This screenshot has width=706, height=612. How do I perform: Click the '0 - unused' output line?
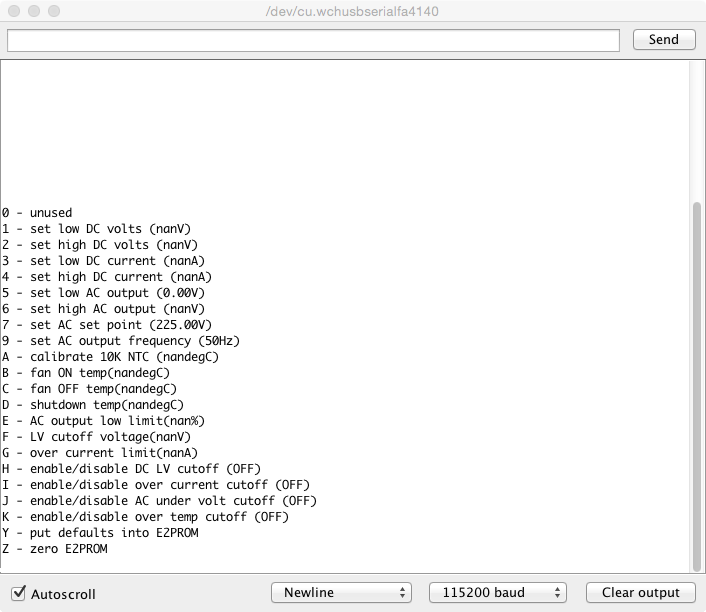pos(37,213)
